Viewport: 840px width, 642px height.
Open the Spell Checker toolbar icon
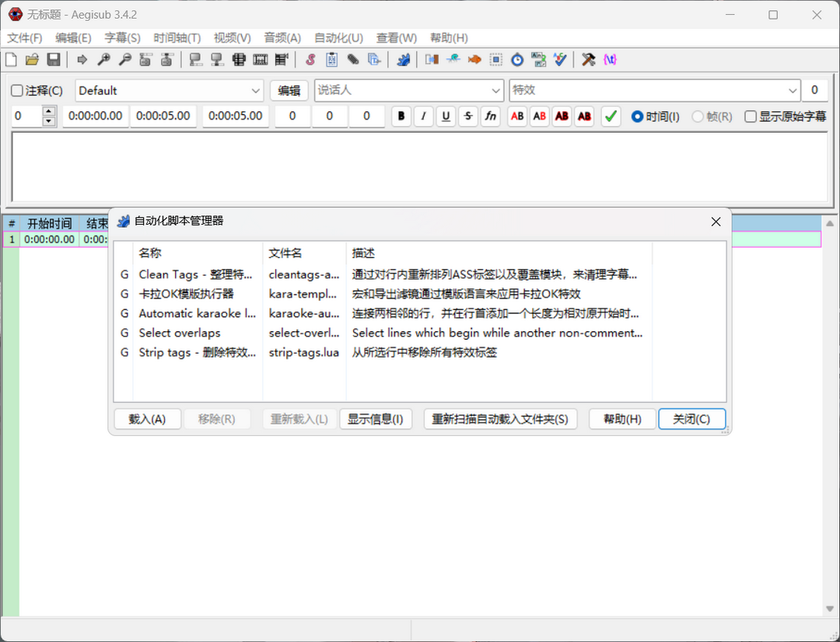tap(560, 59)
